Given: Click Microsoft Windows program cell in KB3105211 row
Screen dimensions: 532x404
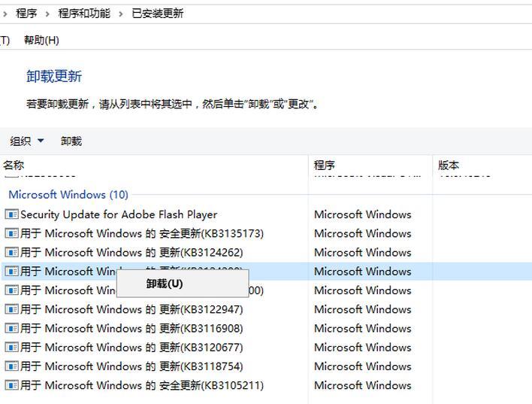Looking at the screenshot, I should point(363,385).
